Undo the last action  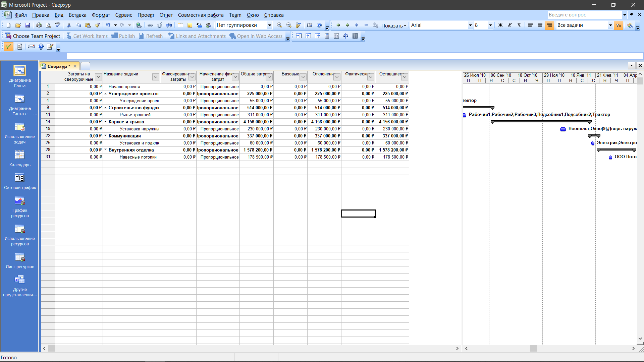pyautogui.click(x=108, y=25)
